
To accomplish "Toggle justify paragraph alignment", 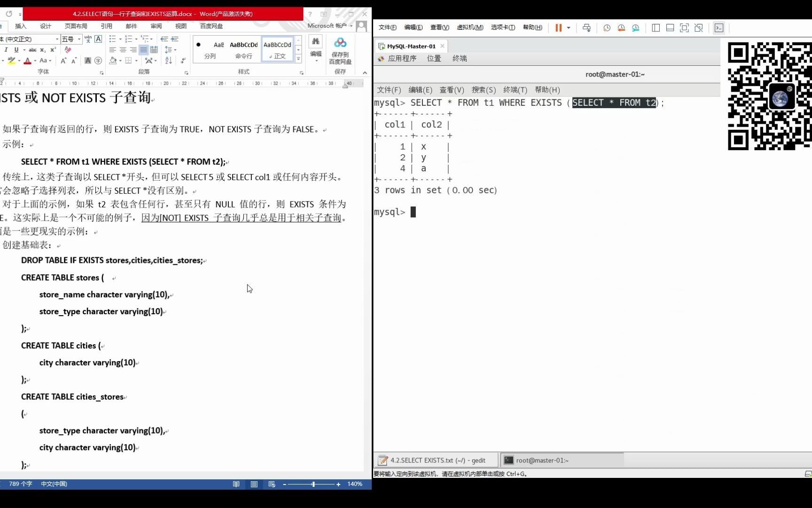I will coord(144,50).
